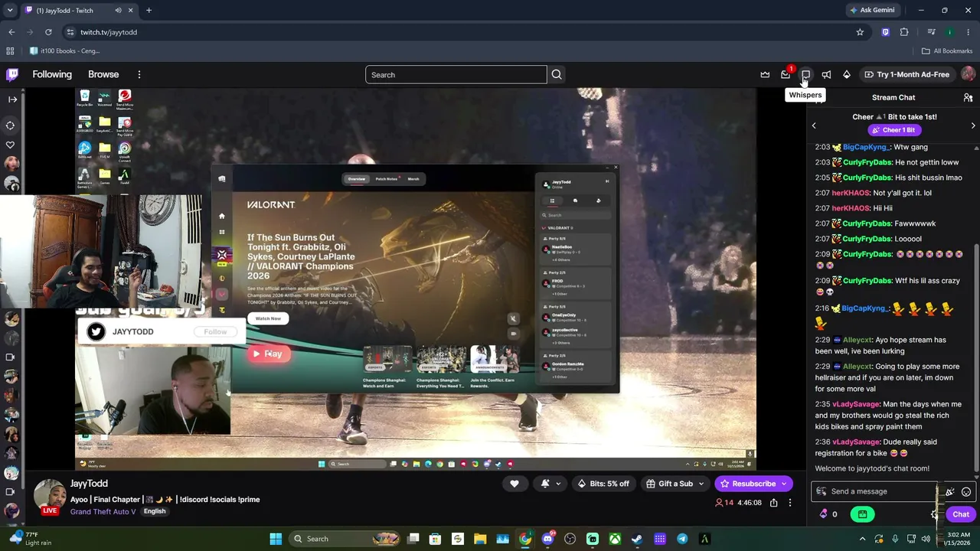Open chat settings gear icon
Image resolution: width=980 pixels, height=551 pixels.
tap(935, 514)
